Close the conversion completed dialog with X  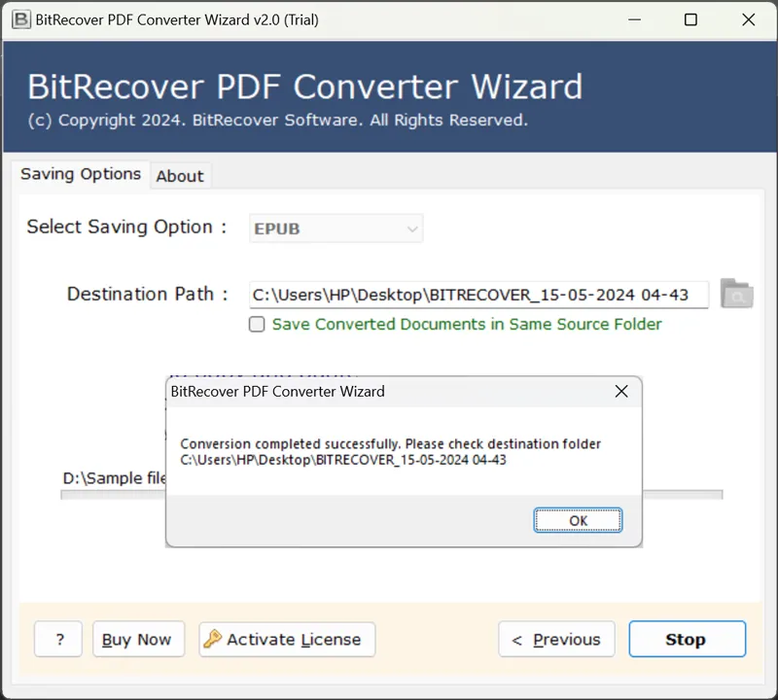621,392
